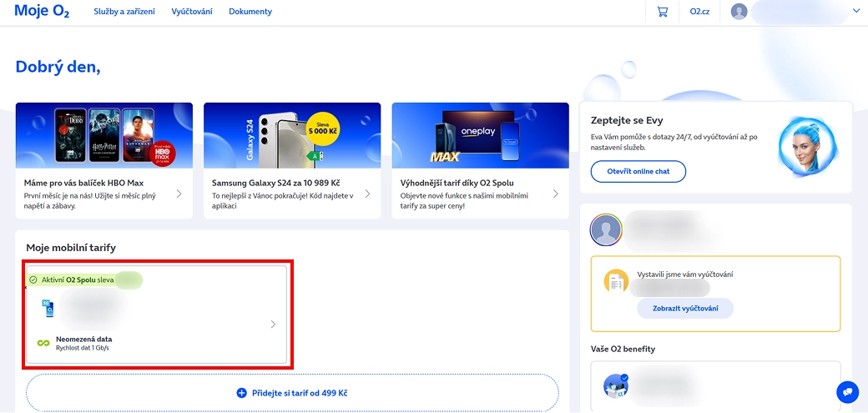Expand the account dropdown arrow
This screenshot has height=413, width=868.
click(x=855, y=11)
